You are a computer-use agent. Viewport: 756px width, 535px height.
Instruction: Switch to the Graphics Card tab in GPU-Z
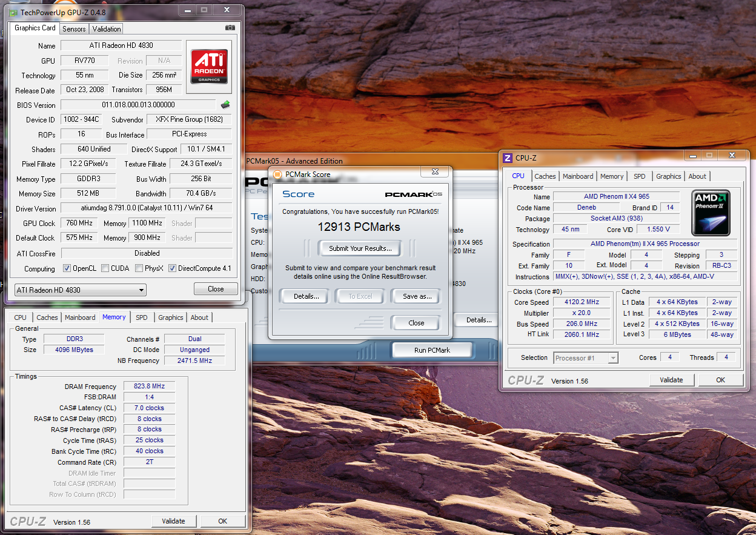(35, 28)
